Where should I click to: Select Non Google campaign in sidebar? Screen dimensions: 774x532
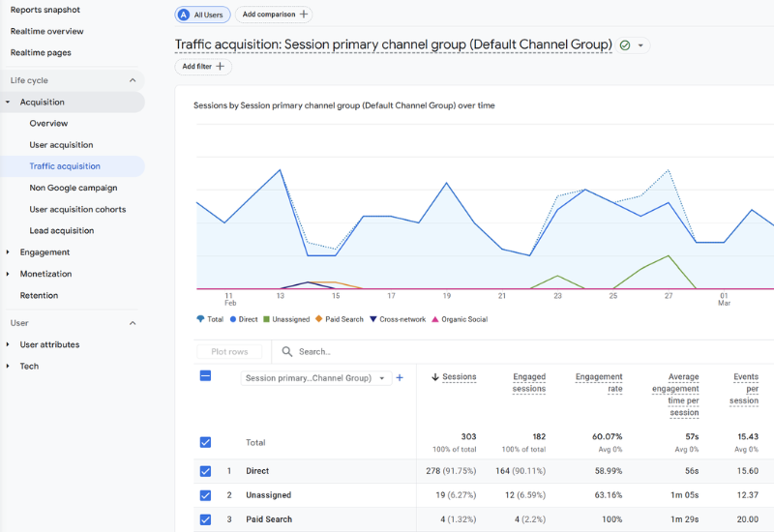(x=74, y=188)
